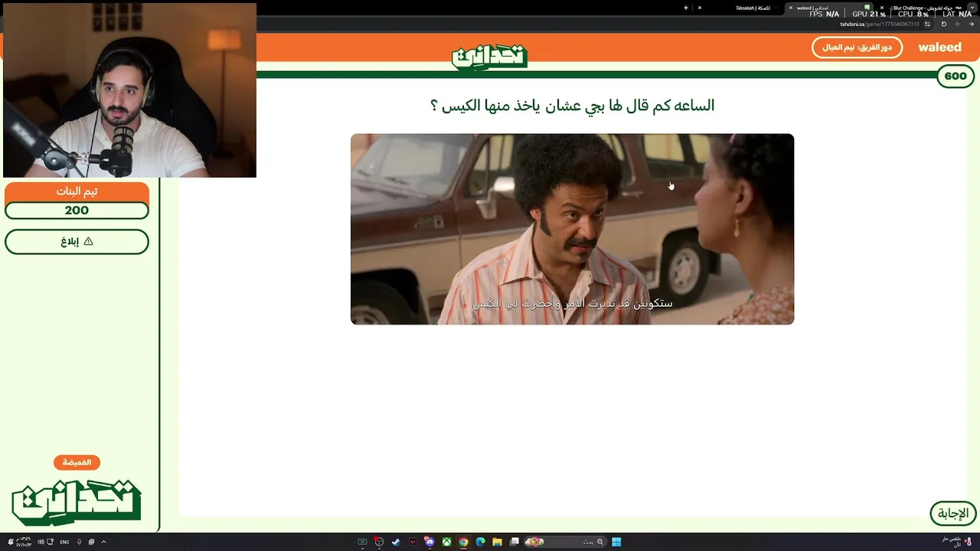Click the warning triangle icon beside إبلاغ
The width and height of the screenshot is (980, 551).
pyautogui.click(x=88, y=241)
